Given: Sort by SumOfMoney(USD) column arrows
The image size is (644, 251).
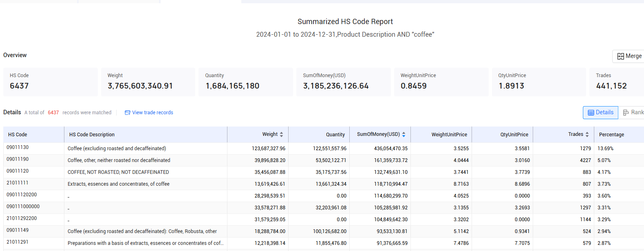Looking at the screenshot, I should click(404, 134).
